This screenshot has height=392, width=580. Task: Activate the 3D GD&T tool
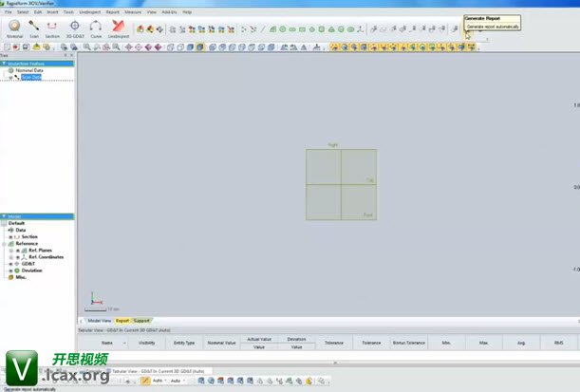[x=75, y=28]
